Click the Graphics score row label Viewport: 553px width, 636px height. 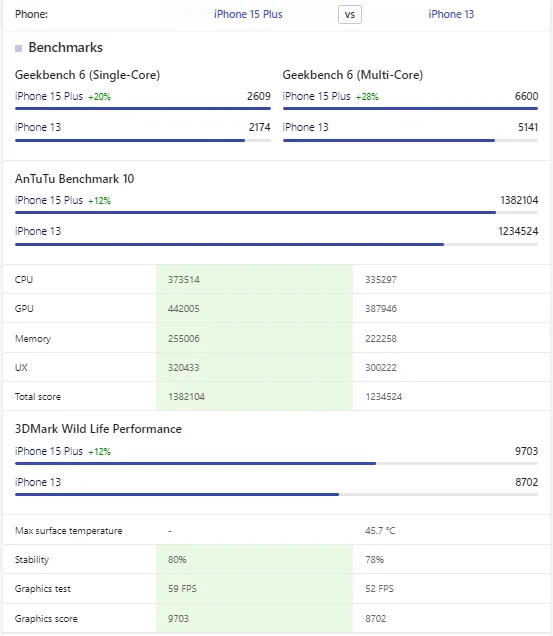[46, 619]
